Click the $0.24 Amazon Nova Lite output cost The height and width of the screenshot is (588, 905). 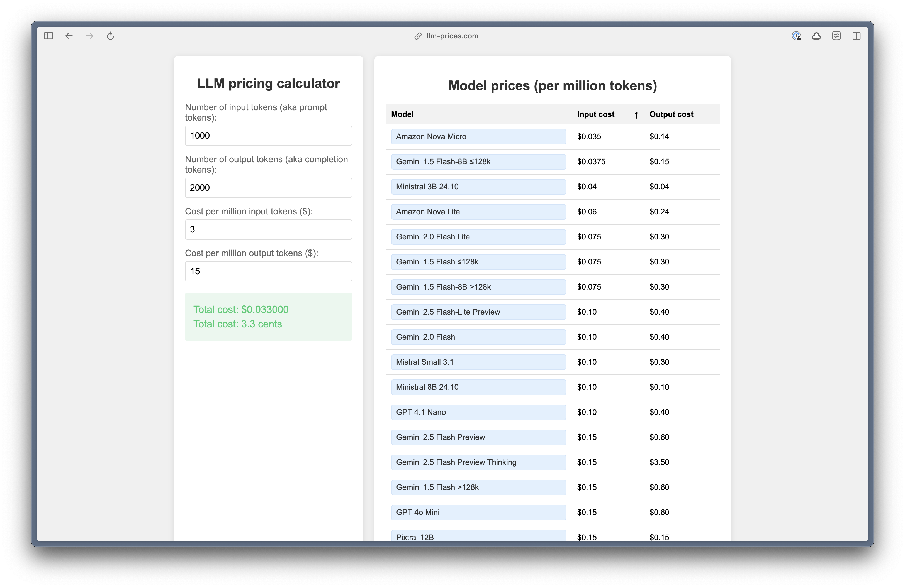coord(659,212)
